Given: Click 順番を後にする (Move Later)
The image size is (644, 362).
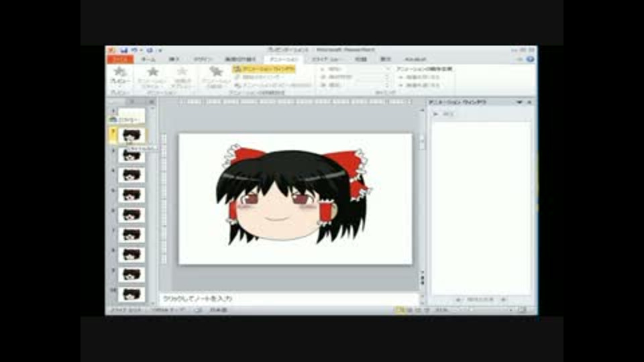Looking at the screenshot, I should point(420,85).
